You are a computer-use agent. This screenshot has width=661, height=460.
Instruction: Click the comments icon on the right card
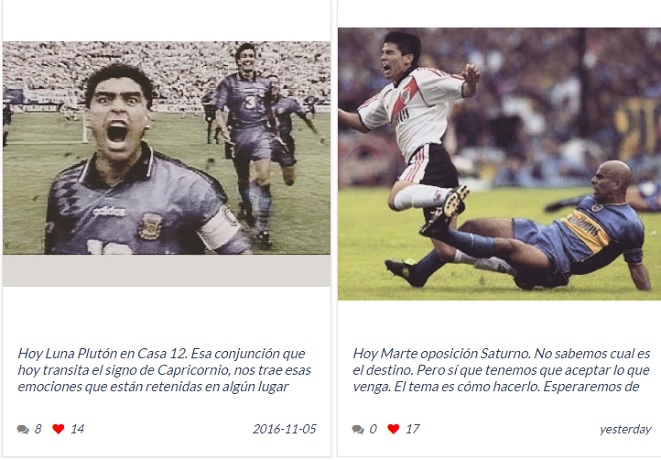(x=358, y=429)
